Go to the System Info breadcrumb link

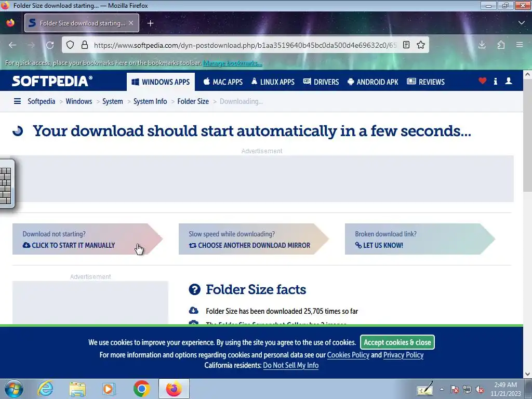pyautogui.click(x=150, y=101)
